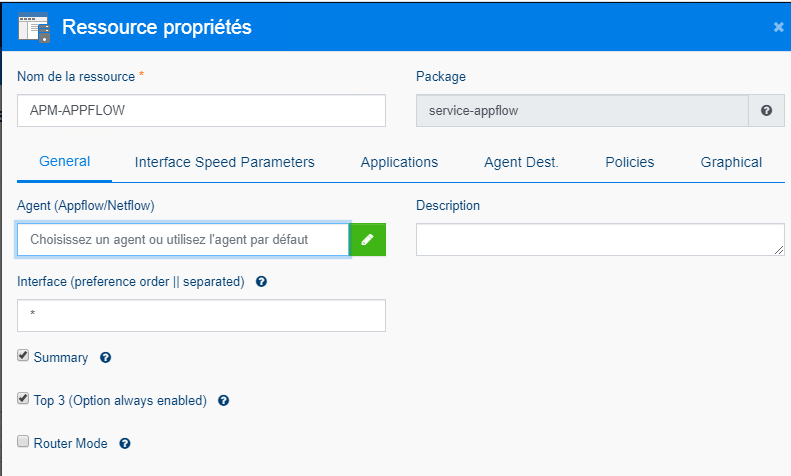Toggle the Top 3 checkbox
Image resolution: width=791 pixels, height=476 pixels.
point(23,399)
